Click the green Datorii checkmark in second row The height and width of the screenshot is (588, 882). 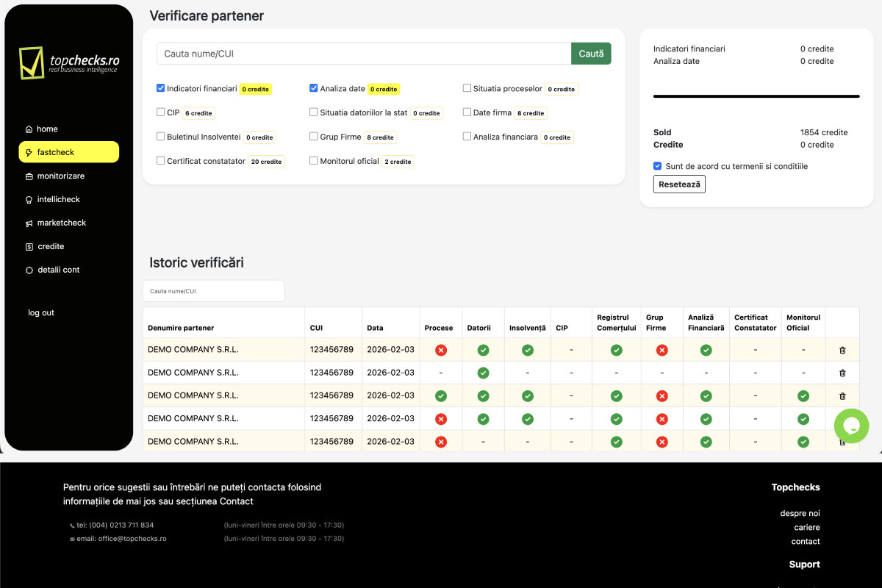(x=483, y=373)
